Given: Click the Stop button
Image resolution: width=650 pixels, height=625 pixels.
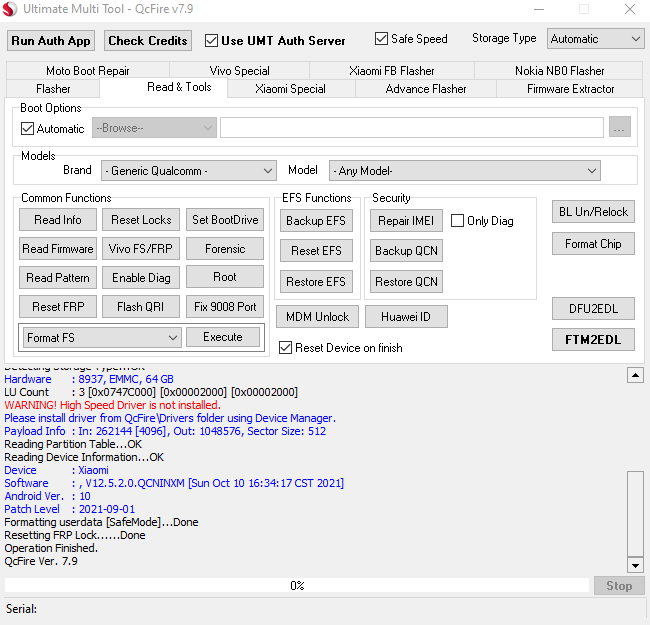Looking at the screenshot, I should [619, 586].
